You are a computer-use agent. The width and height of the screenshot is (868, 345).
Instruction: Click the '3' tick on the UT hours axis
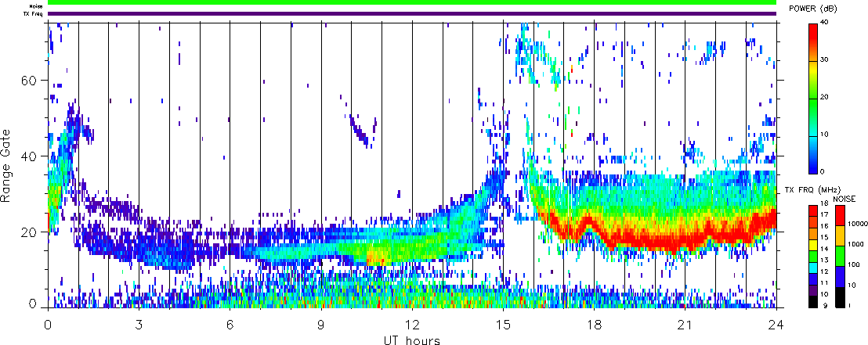point(139,324)
